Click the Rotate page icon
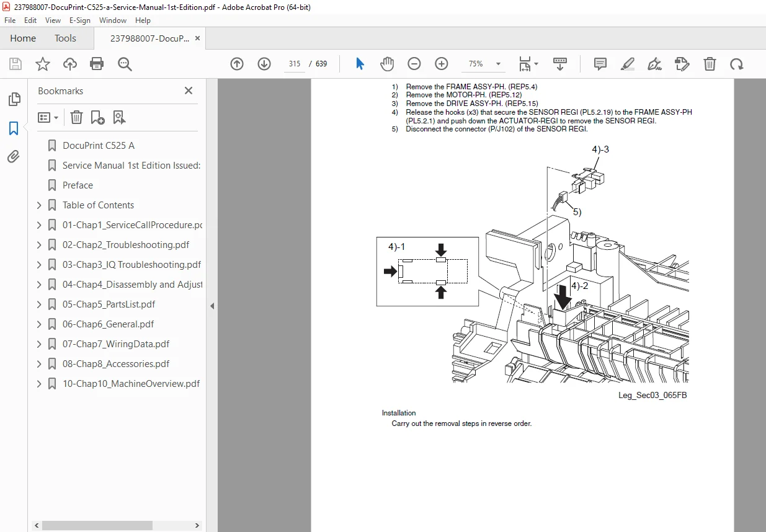766x532 pixels. click(x=736, y=64)
